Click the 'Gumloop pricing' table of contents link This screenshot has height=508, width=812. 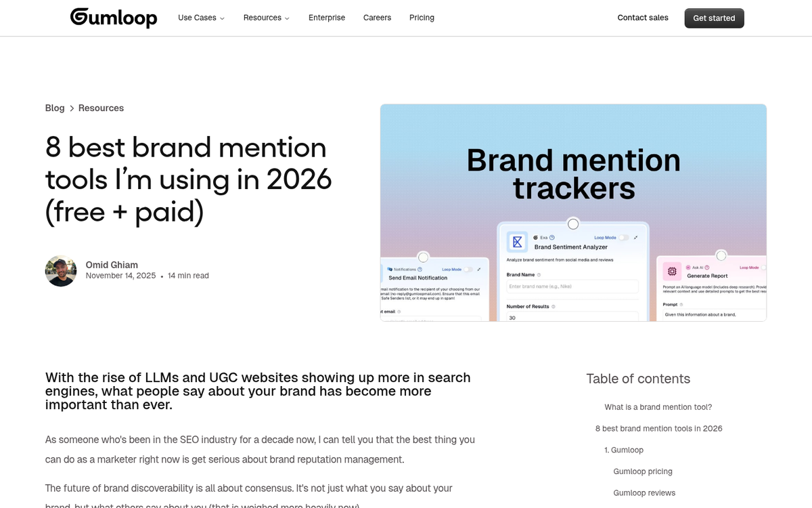point(643,471)
